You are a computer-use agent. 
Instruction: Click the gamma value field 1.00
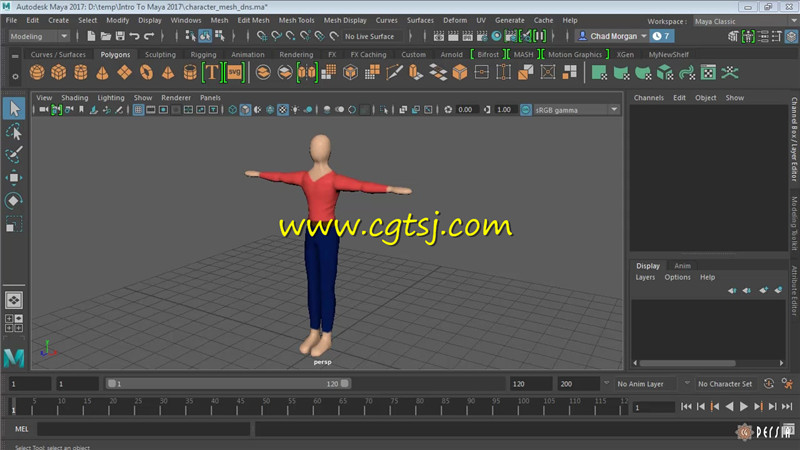click(x=505, y=110)
